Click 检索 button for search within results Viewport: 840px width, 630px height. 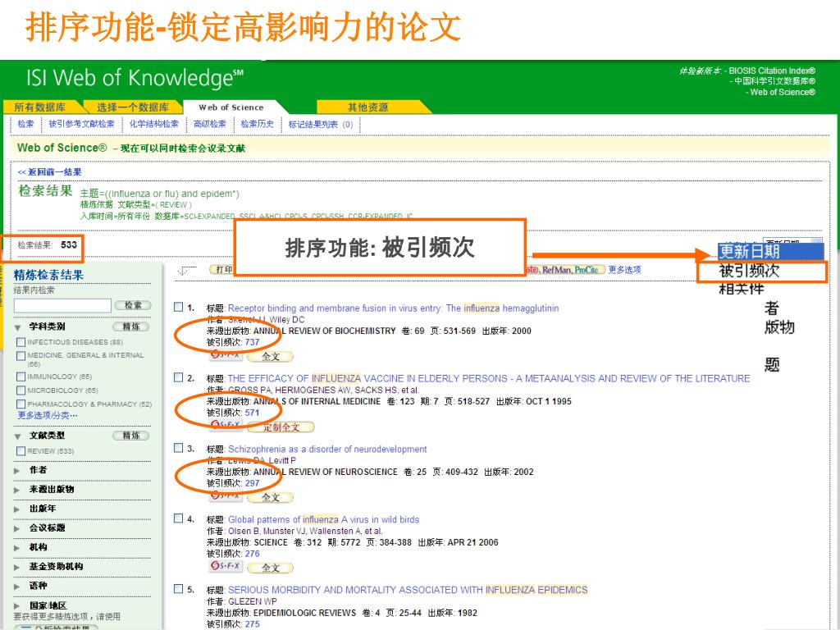pos(133,305)
